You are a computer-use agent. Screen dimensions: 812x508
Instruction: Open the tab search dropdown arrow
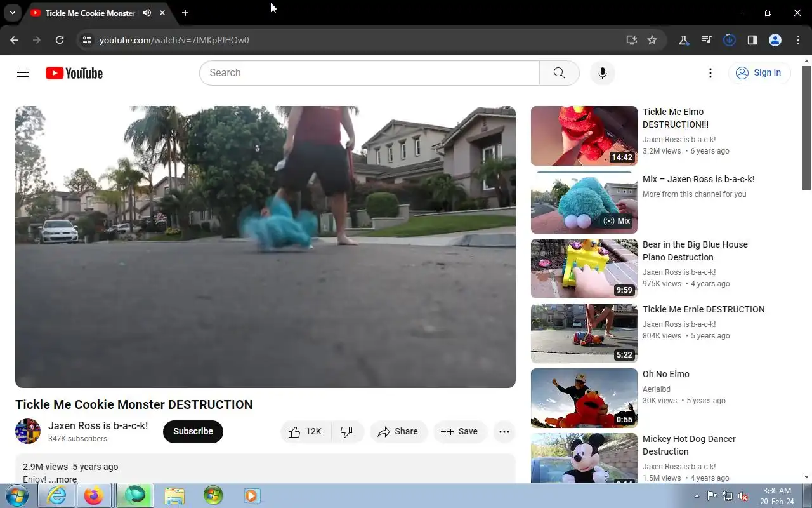coord(13,13)
